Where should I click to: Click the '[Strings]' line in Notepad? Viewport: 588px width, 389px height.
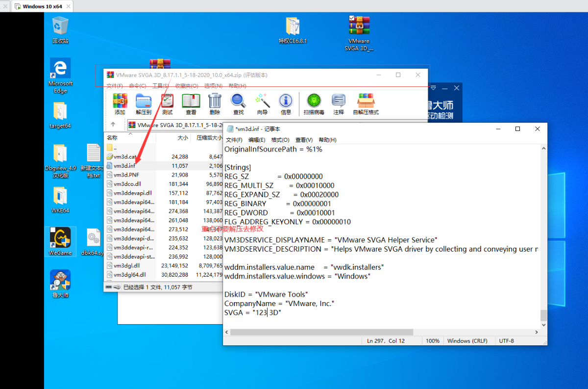[238, 167]
